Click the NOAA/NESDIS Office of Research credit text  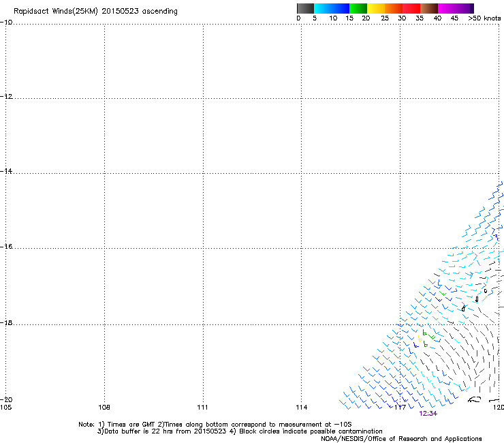(x=401, y=439)
